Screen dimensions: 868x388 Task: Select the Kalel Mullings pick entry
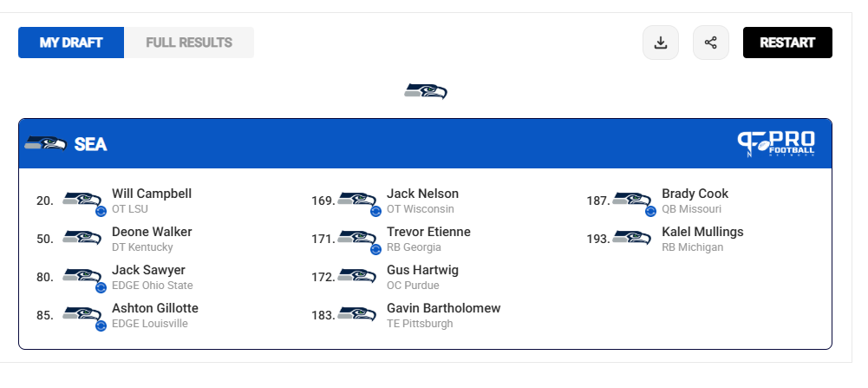coord(665,239)
